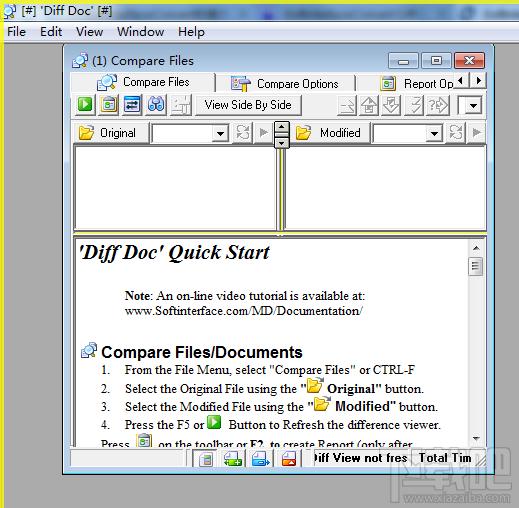Viewport: 519px width, 508px height.
Task: Click the Modified file open button
Action: click(x=331, y=133)
